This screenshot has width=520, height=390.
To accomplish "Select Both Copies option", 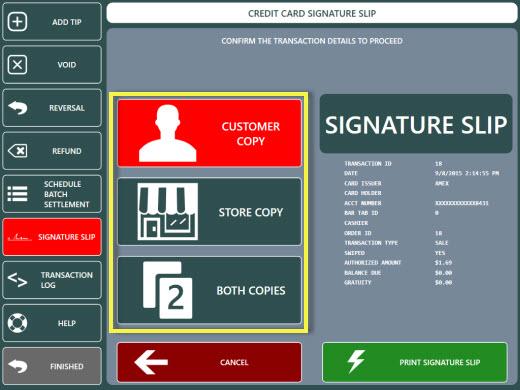I will pos(210,290).
